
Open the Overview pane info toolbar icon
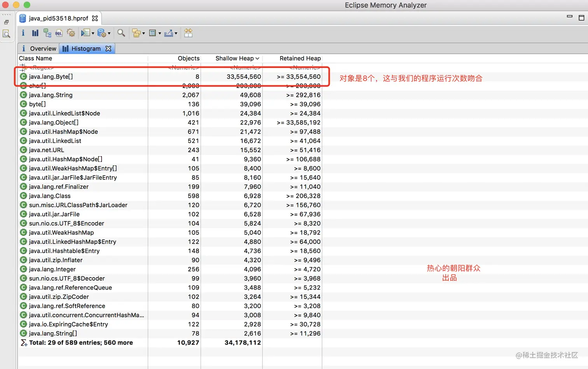23,33
